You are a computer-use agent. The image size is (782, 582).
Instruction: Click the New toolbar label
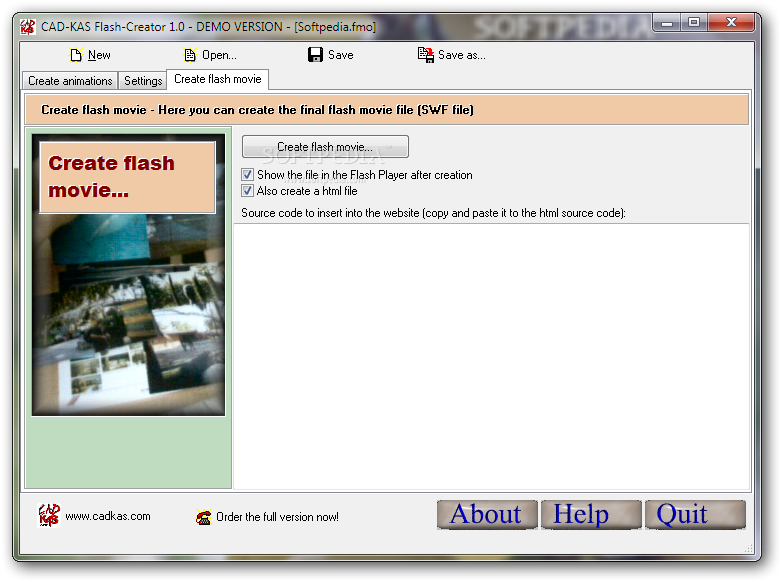(x=99, y=55)
